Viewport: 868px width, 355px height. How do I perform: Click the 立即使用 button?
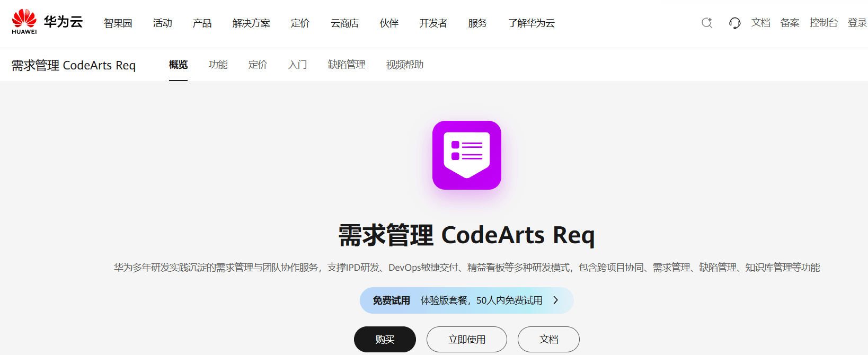coord(467,339)
